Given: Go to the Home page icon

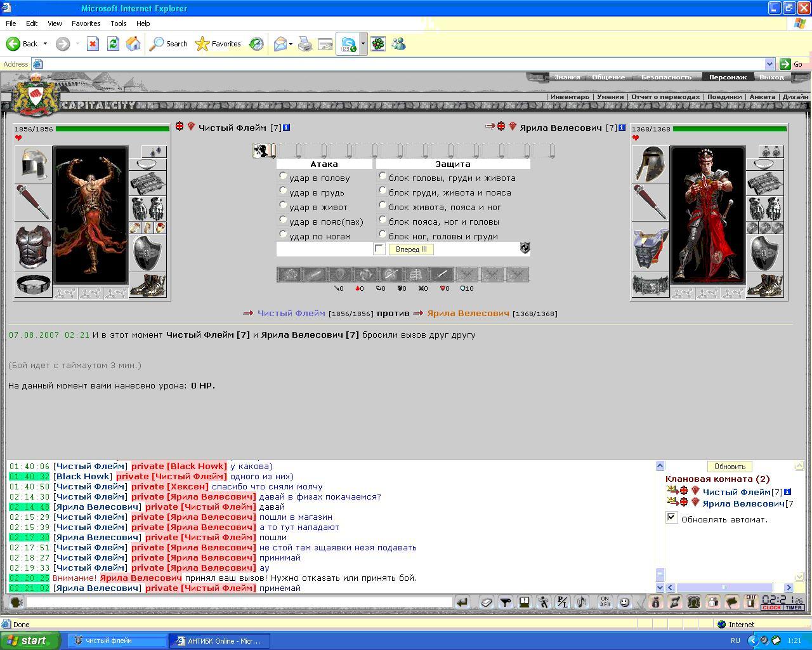Looking at the screenshot, I should click(133, 44).
